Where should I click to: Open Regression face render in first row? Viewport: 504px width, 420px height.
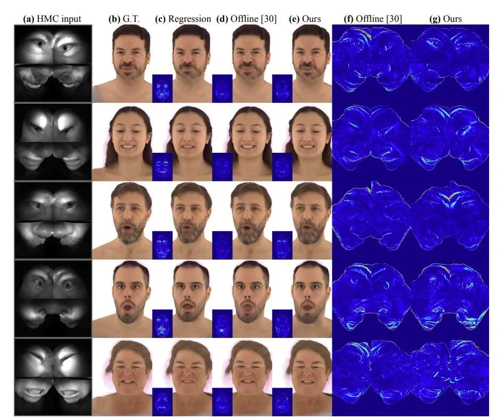[x=192, y=63]
